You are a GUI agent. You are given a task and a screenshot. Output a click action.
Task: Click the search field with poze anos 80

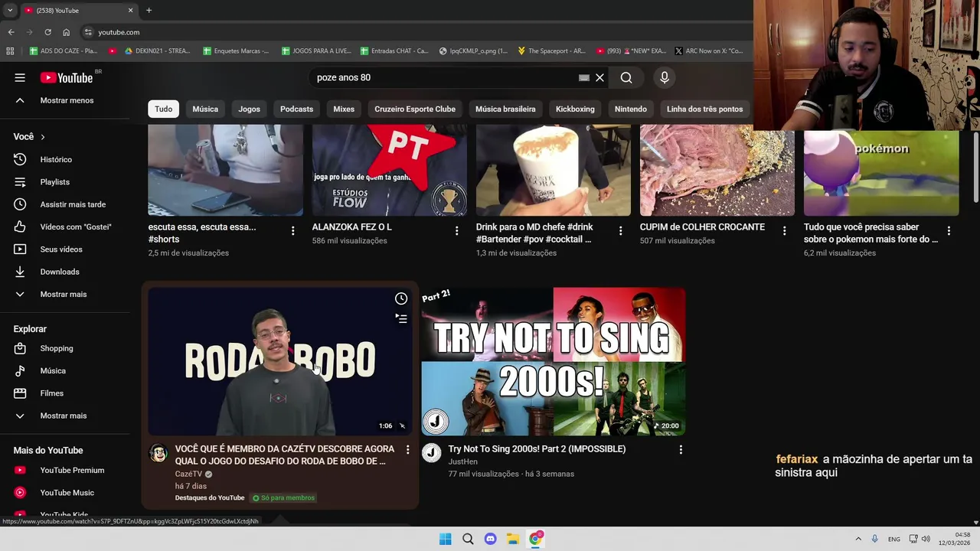coord(444,77)
